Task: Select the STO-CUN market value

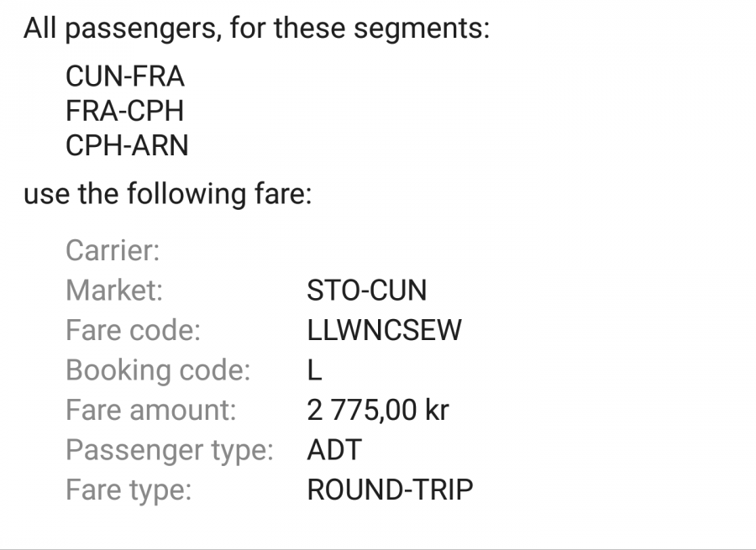Action: [367, 291]
